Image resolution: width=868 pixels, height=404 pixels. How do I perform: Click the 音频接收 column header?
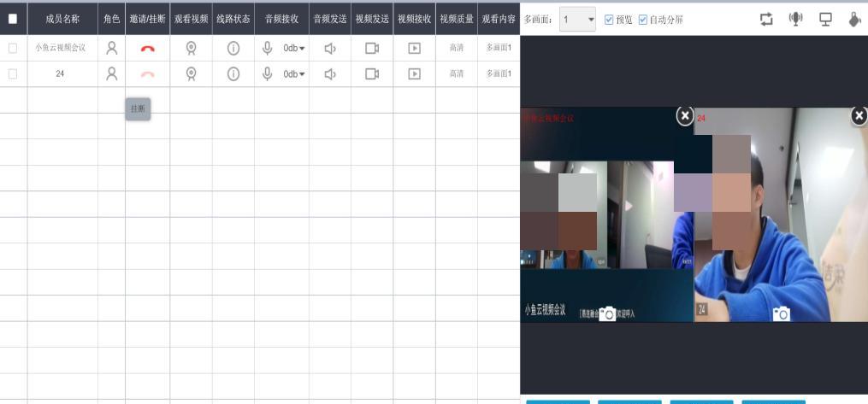pyautogui.click(x=281, y=19)
